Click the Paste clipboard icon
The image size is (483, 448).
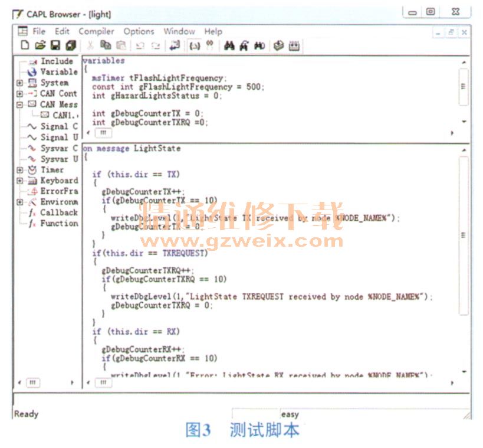[121, 45]
